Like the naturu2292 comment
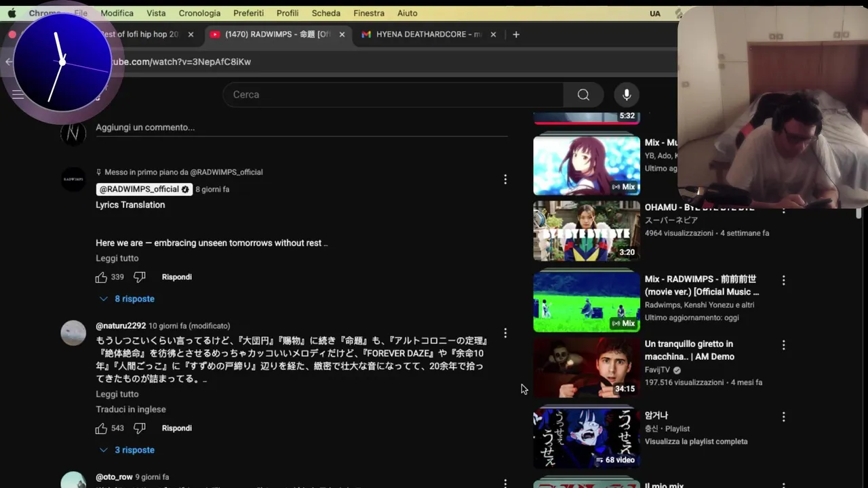This screenshot has width=868, height=488. click(101, 428)
